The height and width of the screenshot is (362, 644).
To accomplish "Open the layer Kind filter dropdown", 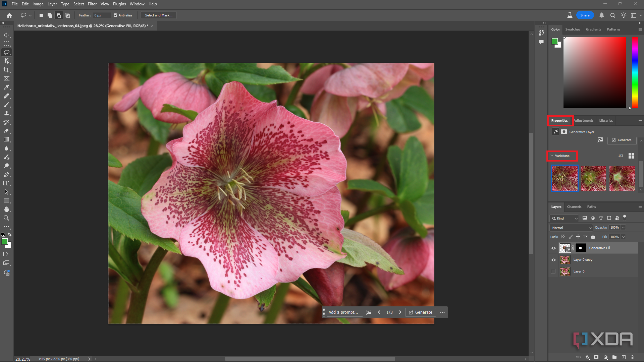I will click(x=564, y=218).
